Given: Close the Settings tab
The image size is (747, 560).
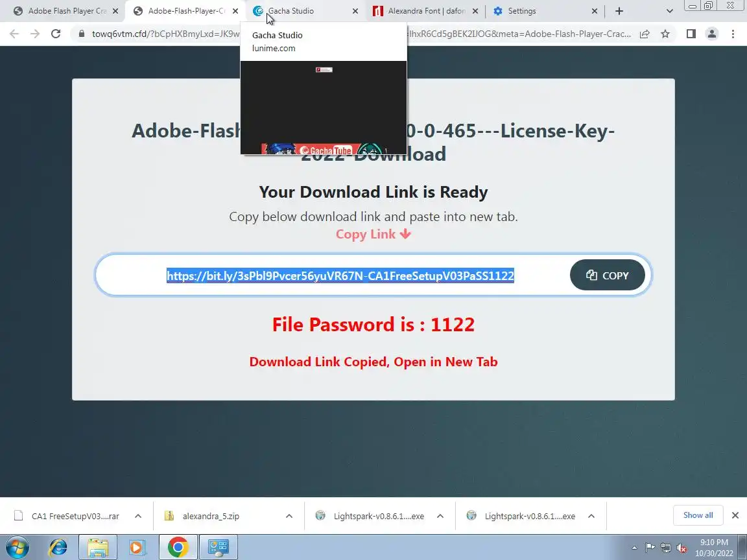Looking at the screenshot, I should [x=595, y=11].
